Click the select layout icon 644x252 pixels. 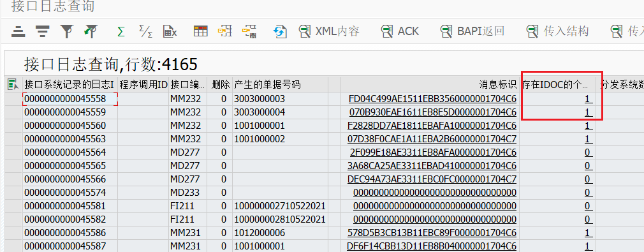pos(224,31)
